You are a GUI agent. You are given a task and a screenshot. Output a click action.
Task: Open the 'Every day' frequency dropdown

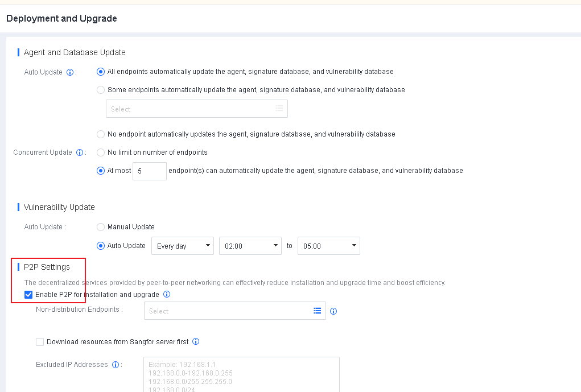[x=182, y=246]
